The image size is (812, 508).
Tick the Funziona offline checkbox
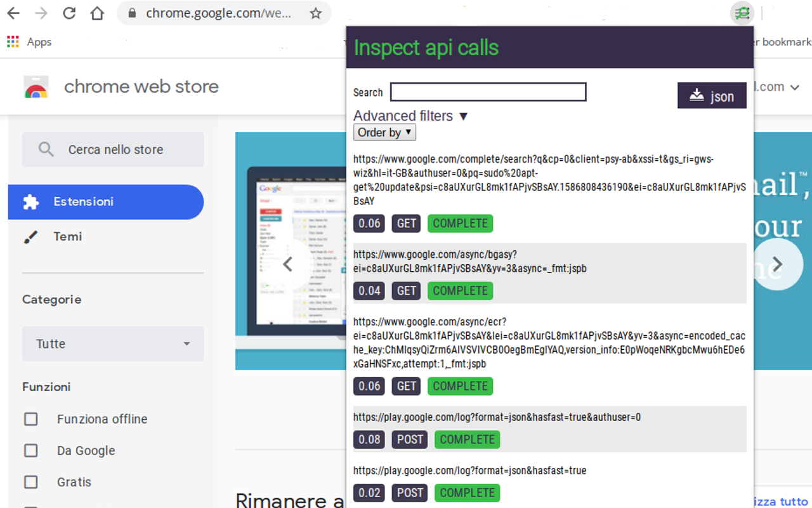tap(30, 419)
